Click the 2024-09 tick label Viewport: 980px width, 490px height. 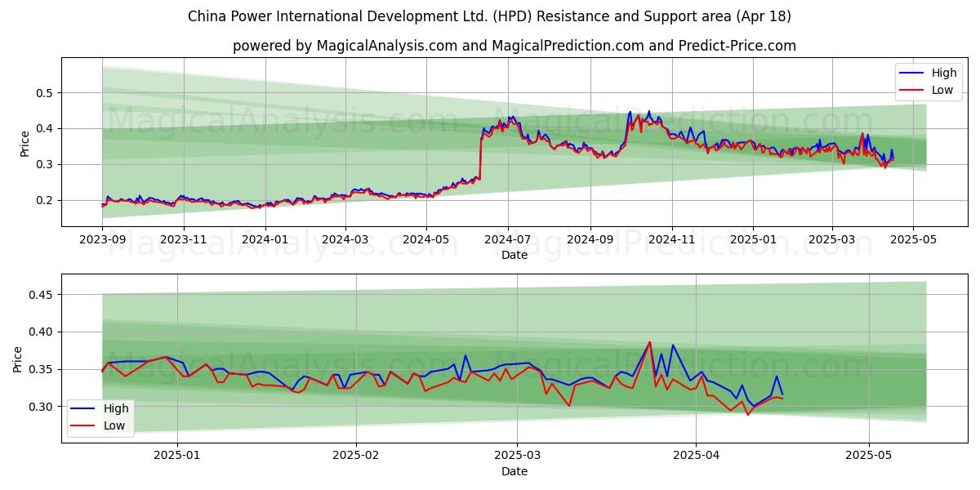[x=591, y=239]
